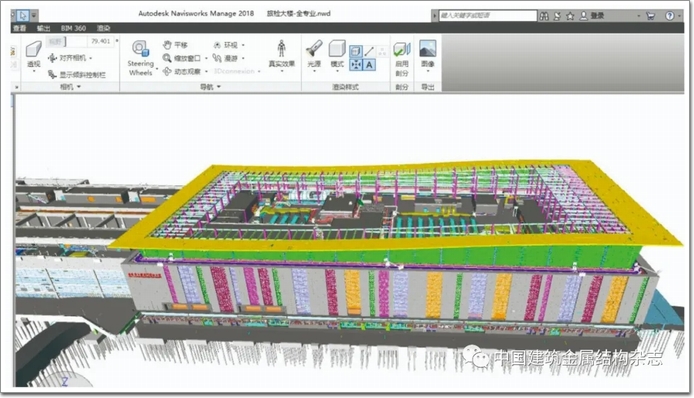Export Image using the picture icon

428,54
